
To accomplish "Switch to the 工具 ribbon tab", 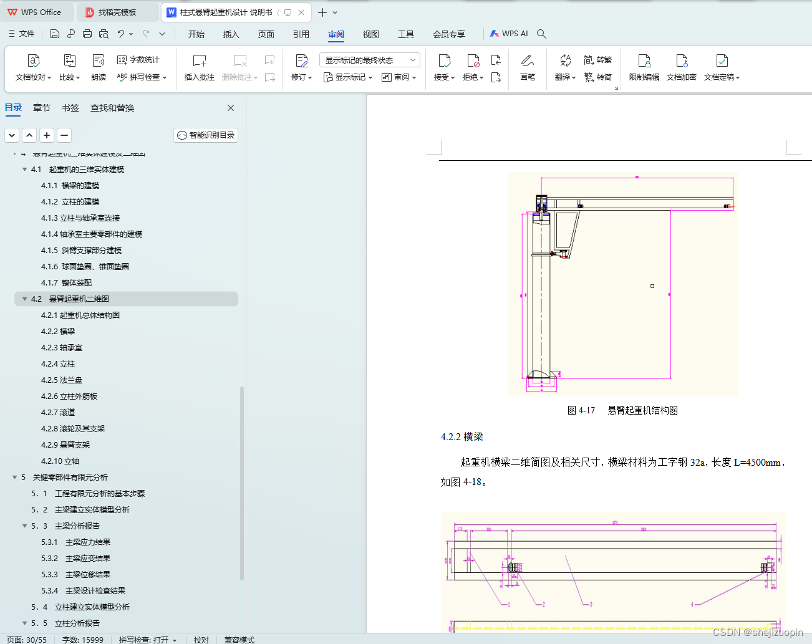I will coord(406,34).
